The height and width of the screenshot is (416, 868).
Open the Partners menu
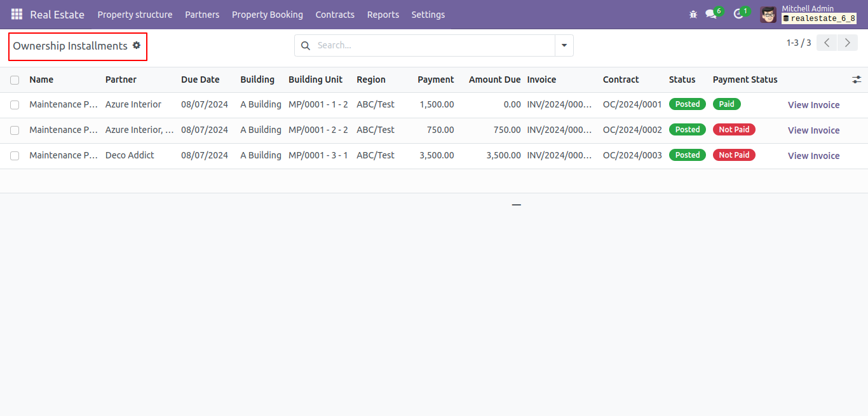click(202, 15)
